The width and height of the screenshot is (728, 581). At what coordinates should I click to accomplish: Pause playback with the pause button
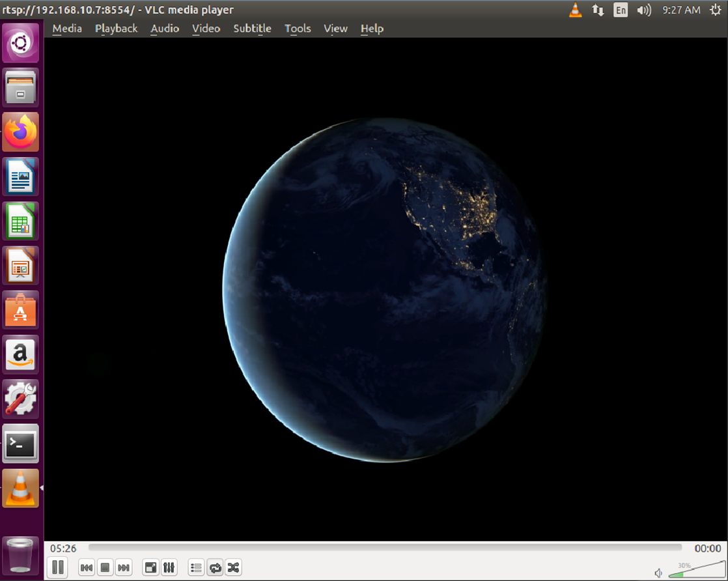58,567
